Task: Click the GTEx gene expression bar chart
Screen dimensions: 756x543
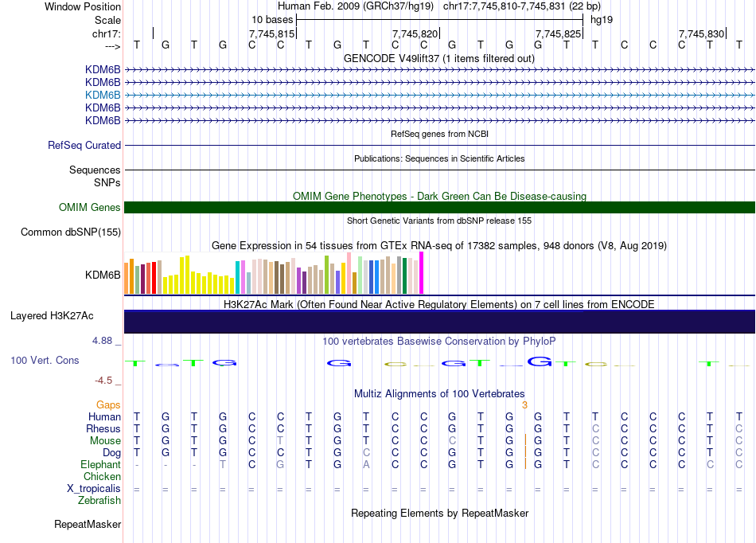Action: point(275,275)
